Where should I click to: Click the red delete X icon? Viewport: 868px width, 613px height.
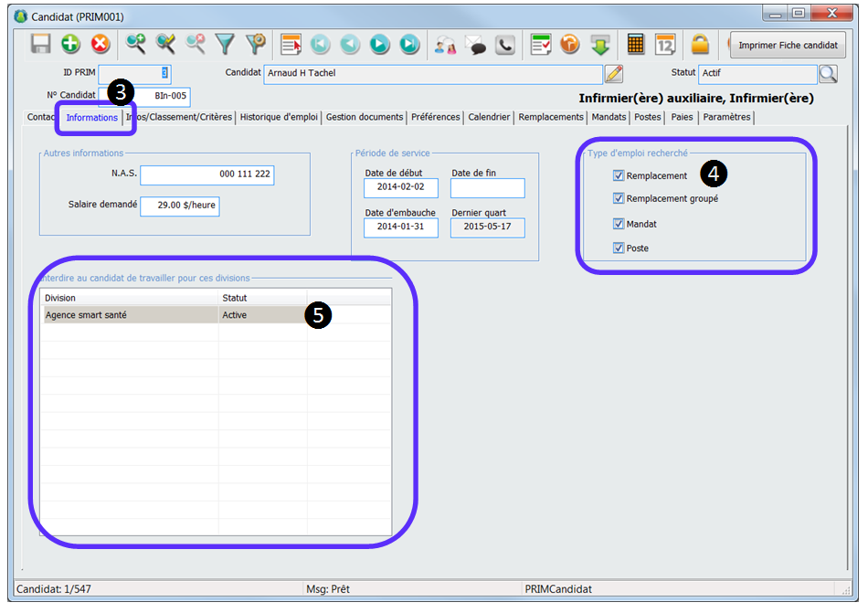100,44
